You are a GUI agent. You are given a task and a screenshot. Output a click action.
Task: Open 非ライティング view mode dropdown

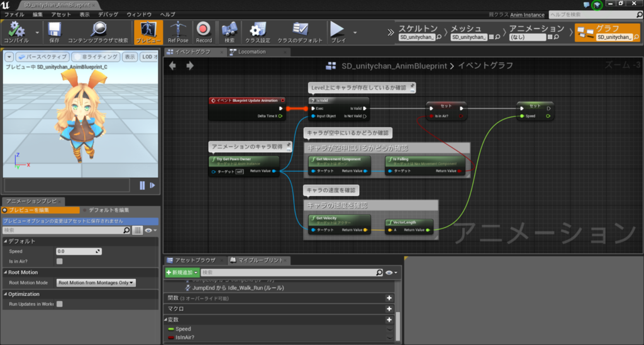click(x=96, y=57)
